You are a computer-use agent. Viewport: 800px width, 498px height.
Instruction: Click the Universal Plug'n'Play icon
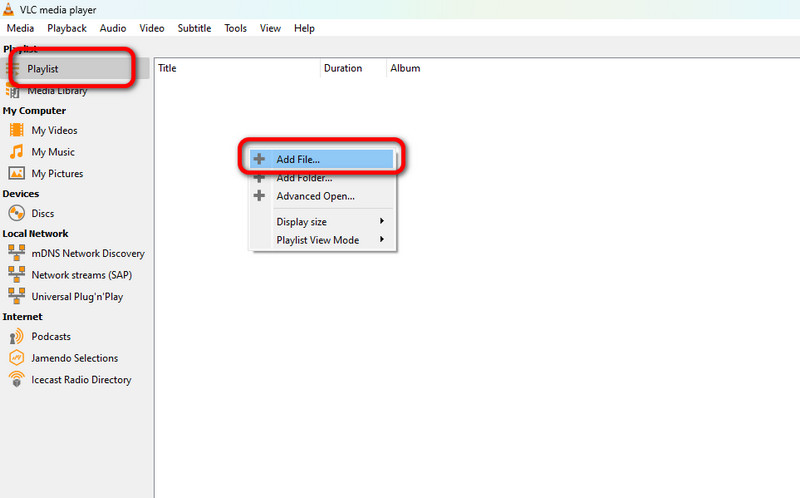[x=16, y=296]
